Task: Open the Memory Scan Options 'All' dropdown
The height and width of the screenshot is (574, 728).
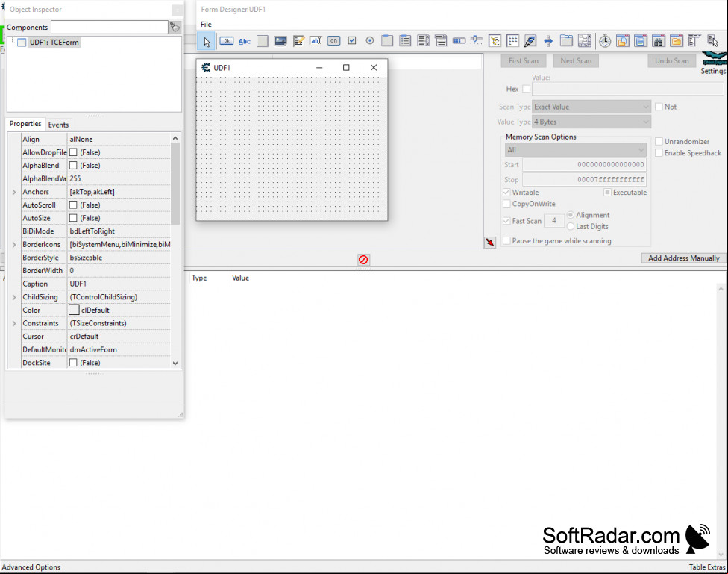Action: [575, 150]
